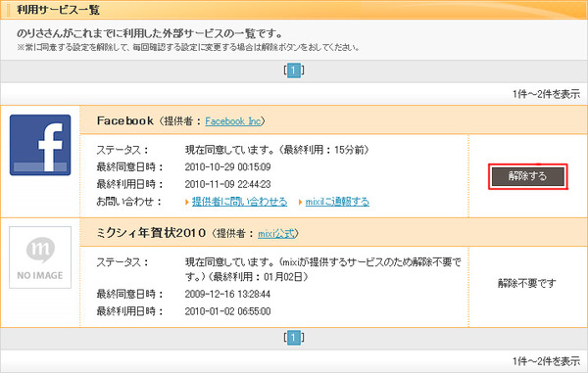Select page 1 in the bottom pager
Image resolution: width=588 pixels, height=373 pixels.
294,338
